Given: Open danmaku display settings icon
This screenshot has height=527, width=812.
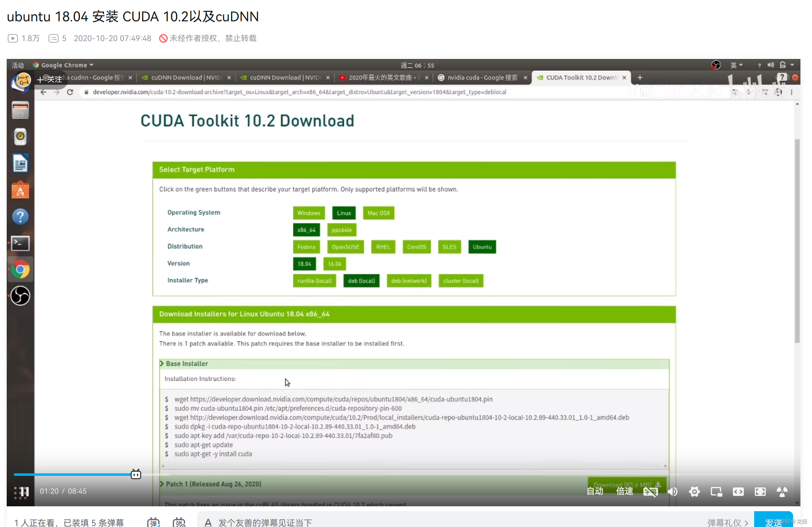Looking at the screenshot, I should tap(179, 522).
